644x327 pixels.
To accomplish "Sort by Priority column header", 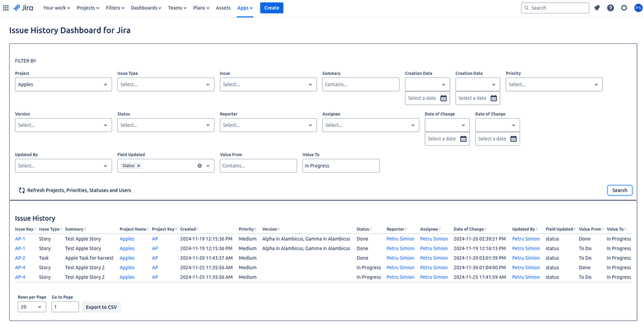I will point(248,229).
